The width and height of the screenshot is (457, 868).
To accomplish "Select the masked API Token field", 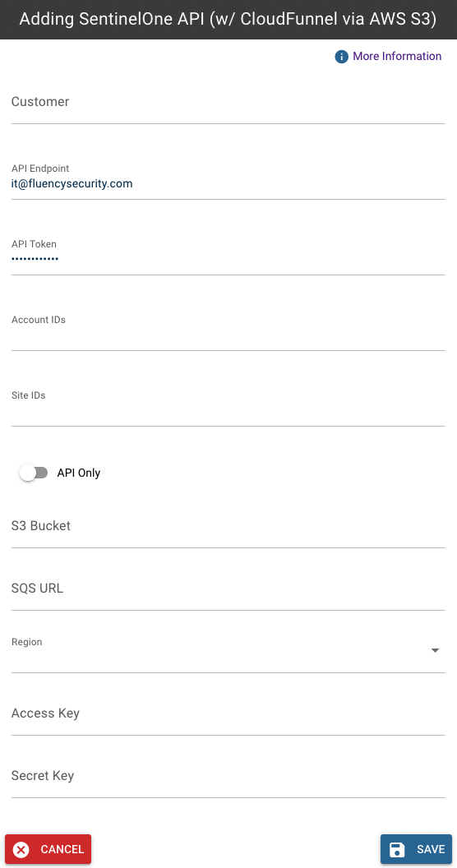I will coord(228,255).
